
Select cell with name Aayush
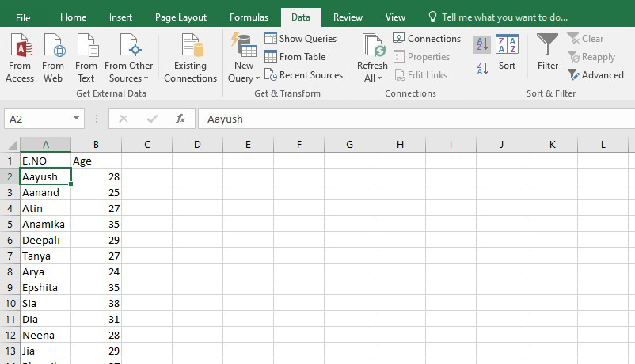pyautogui.click(x=46, y=177)
